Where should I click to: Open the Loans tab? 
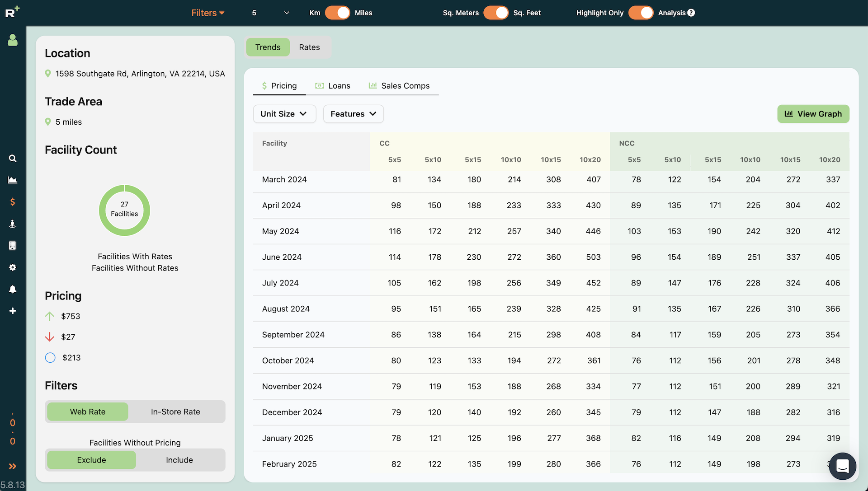pos(333,86)
